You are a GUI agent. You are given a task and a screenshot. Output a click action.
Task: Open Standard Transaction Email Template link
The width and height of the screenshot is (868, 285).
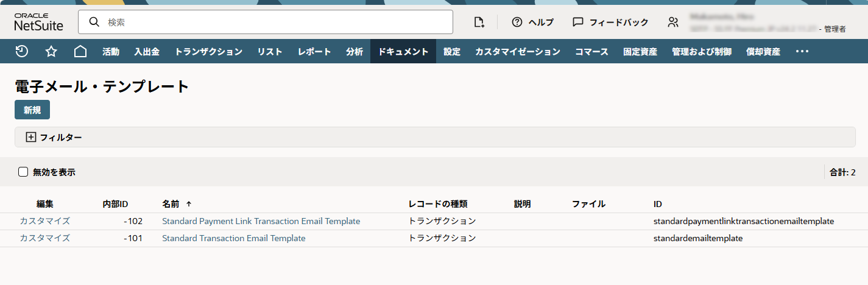[234, 238]
